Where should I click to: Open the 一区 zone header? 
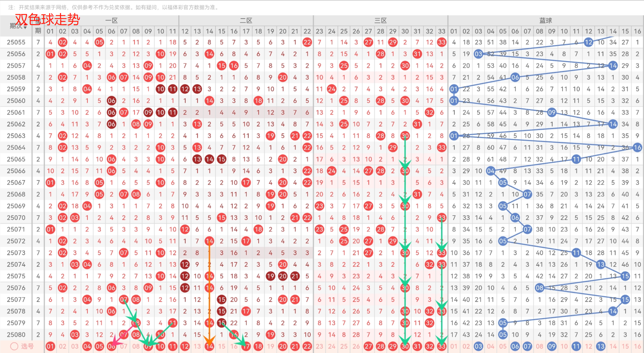pyautogui.click(x=111, y=20)
